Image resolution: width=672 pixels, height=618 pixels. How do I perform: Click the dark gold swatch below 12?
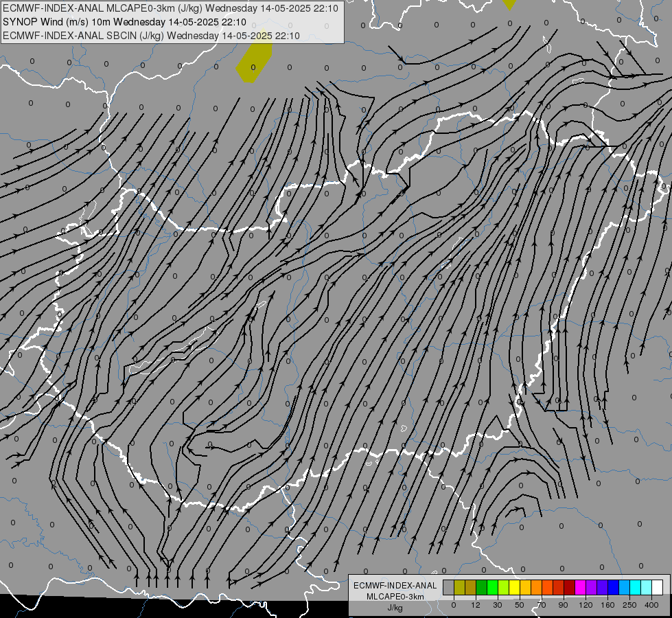[471, 588]
